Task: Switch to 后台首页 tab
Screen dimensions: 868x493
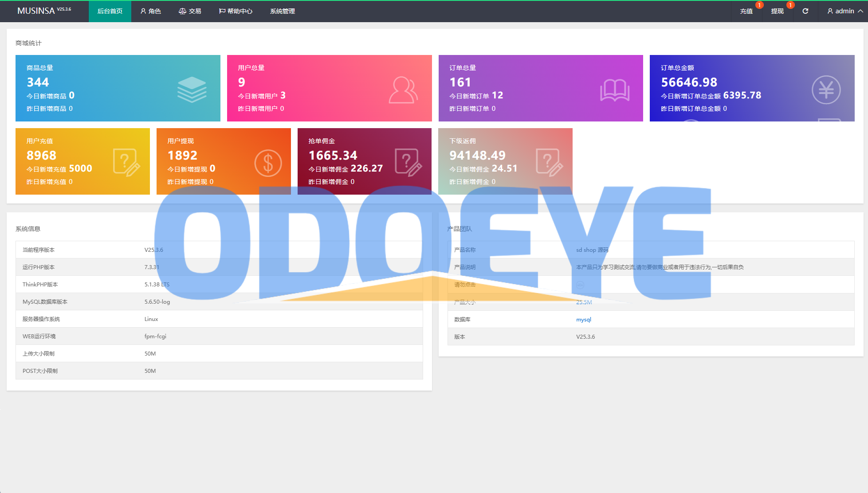Action: click(x=110, y=11)
